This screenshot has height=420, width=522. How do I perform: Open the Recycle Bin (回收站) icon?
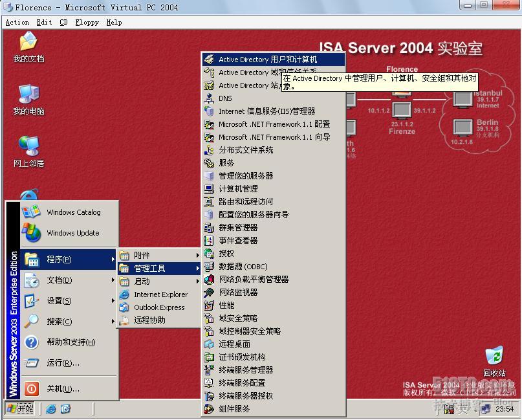[x=494, y=362]
